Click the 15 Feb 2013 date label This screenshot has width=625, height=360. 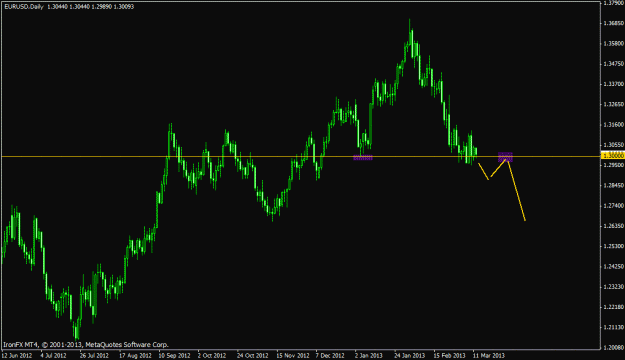(449, 355)
